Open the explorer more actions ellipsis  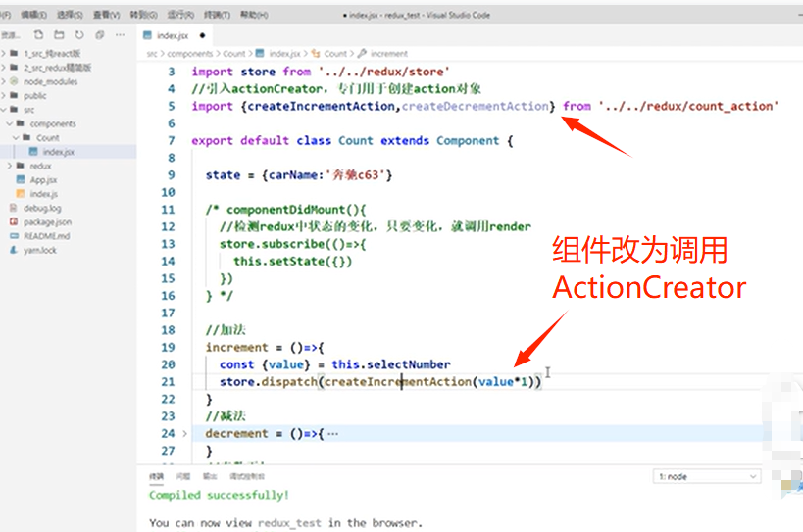[x=121, y=35]
